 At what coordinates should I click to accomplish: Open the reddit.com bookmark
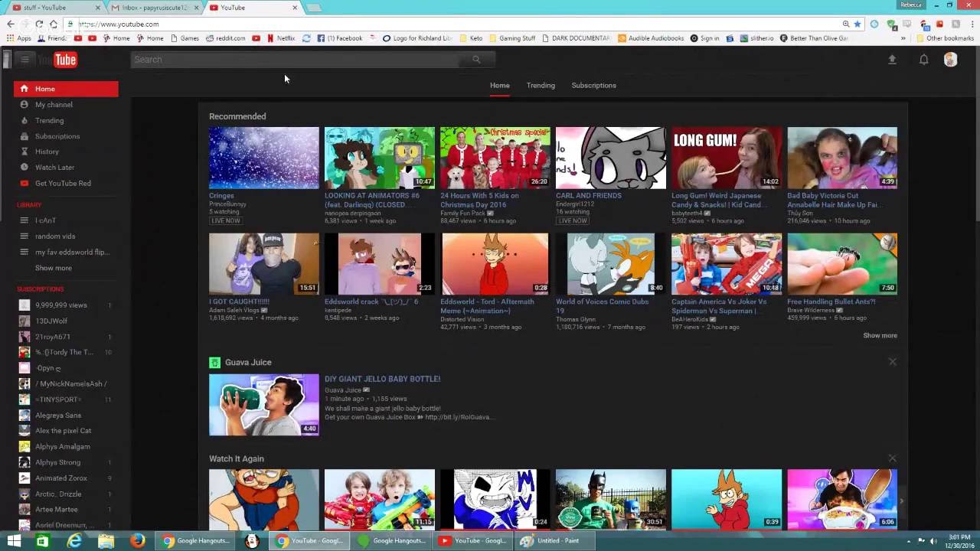[x=225, y=38]
